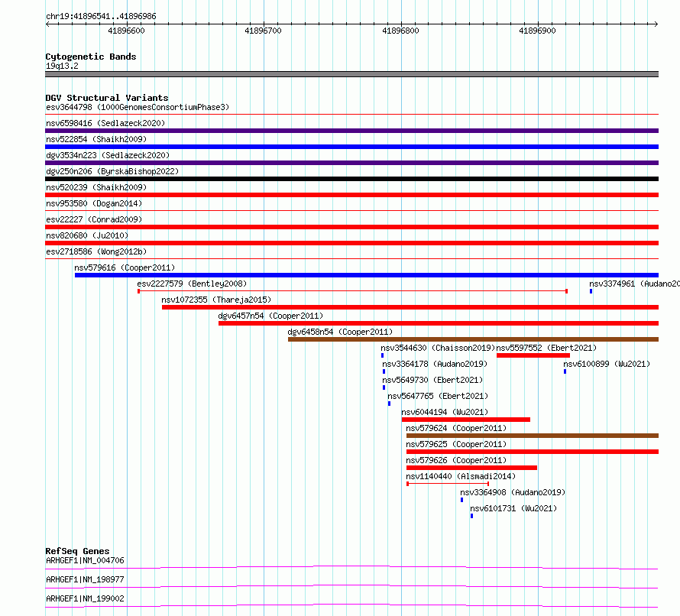This screenshot has width=680, height=616.
Task: Click the purple bar under dgv3534n223
Action: (351, 163)
